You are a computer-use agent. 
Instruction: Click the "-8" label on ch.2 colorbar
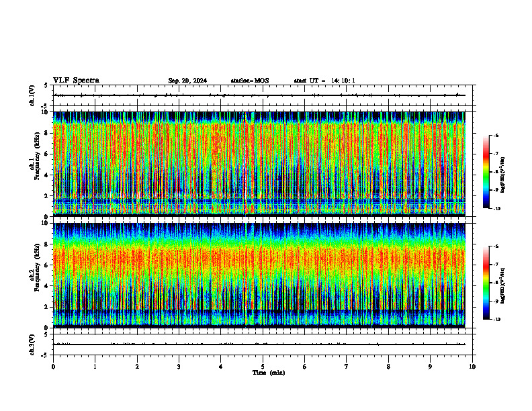coord(496,283)
